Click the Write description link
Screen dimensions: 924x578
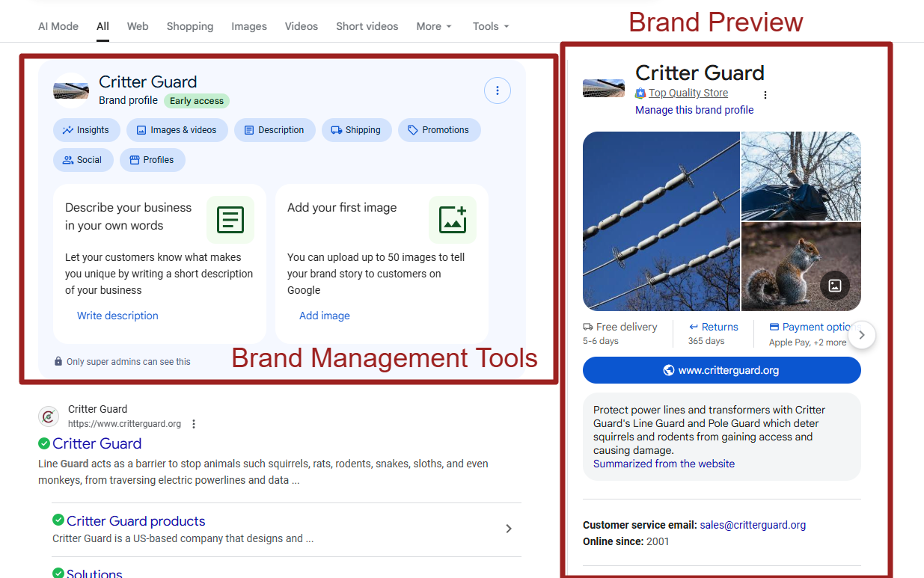pos(117,315)
